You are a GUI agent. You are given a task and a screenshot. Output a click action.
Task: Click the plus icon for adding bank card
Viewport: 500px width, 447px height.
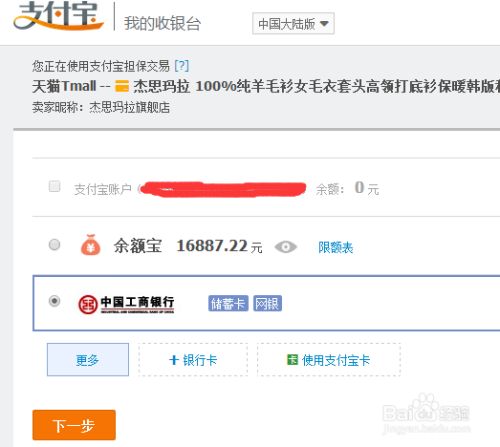[x=174, y=360]
